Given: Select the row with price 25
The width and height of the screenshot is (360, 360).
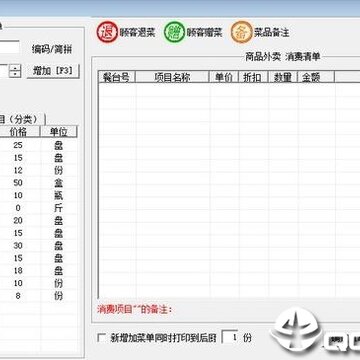Looking at the screenshot, I should pos(39,145).
